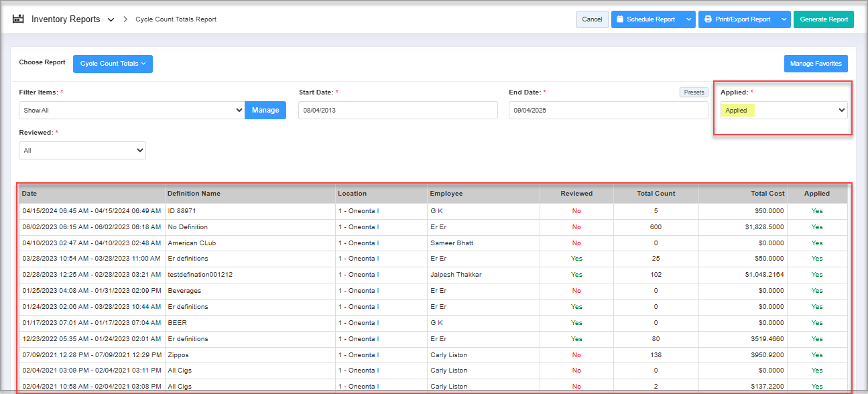Open the Filter Items Show All dropdown
Viewport: 868px width, 394px height.
(131, 110)
